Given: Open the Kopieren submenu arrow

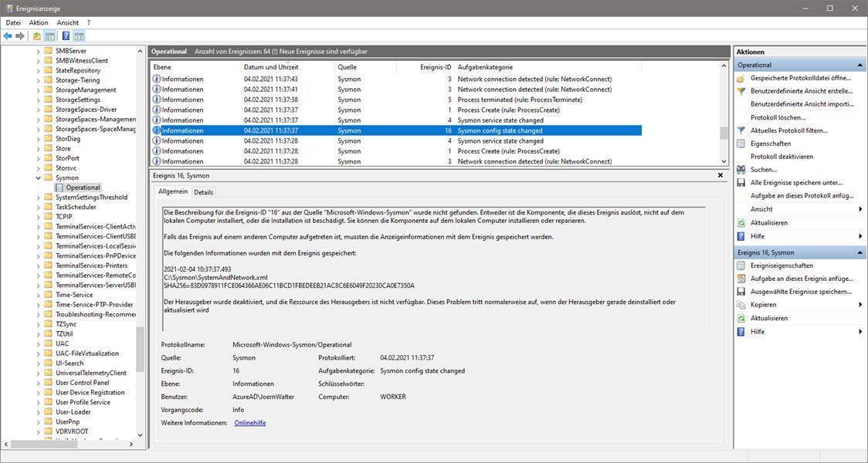Looking at the screenshot, I should click(860, 305).
